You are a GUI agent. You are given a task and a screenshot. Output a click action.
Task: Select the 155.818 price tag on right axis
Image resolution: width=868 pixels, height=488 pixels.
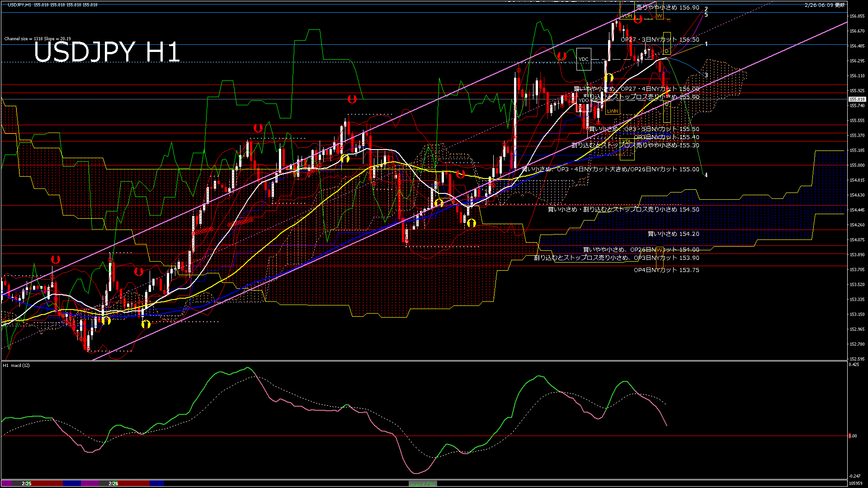[x=856, y=99]
